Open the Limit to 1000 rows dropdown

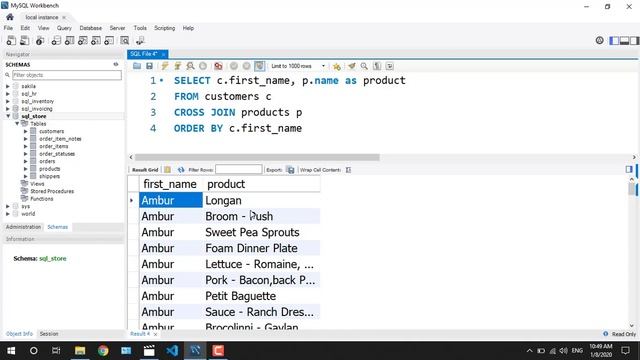pos(298,66)
